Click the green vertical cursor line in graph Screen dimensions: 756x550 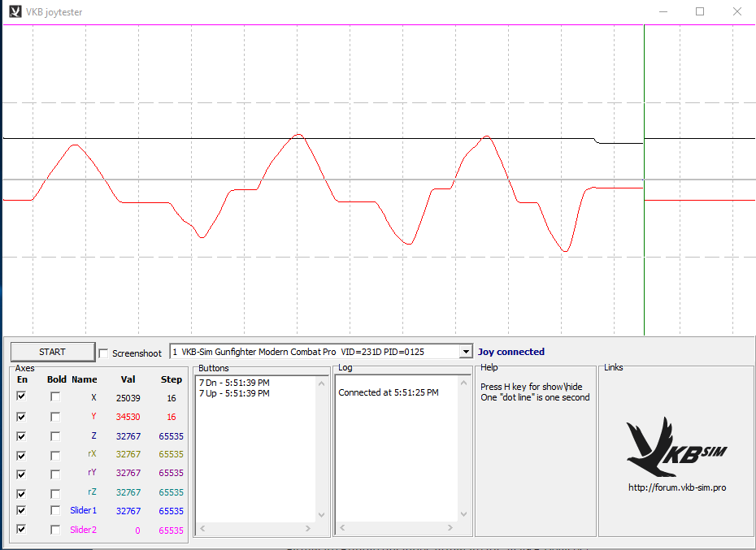point(644,244)
